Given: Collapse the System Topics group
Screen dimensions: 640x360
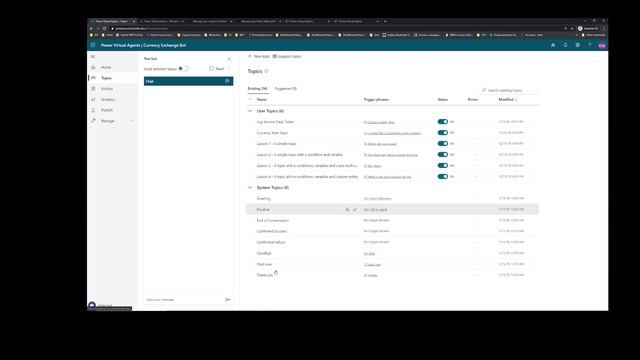Looking at the screenshot, I should (x=250, y=188).
